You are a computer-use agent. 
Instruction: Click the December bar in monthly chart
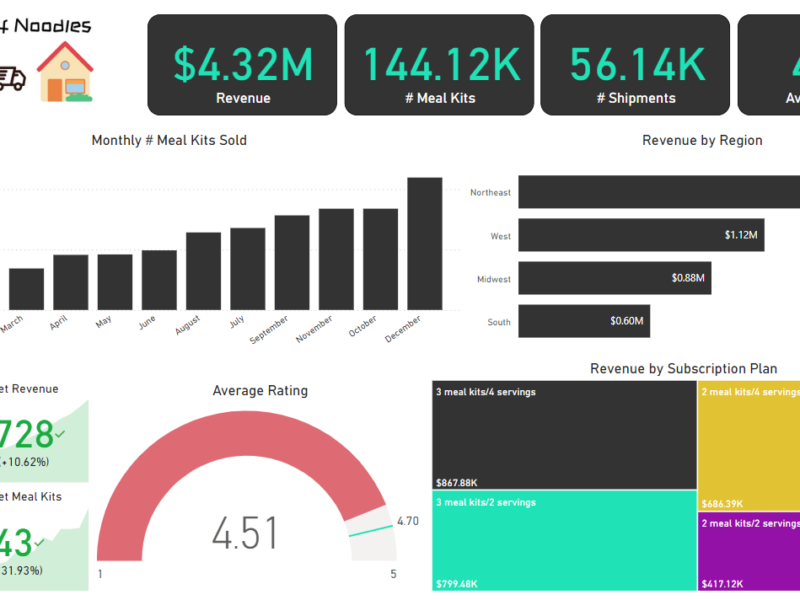424,243
